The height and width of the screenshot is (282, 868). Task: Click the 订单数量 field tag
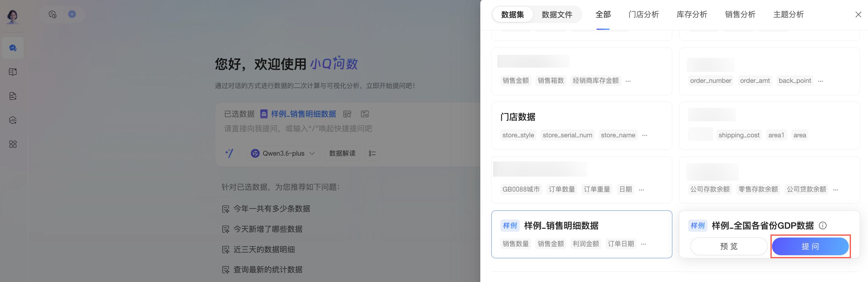coord(561,189)
